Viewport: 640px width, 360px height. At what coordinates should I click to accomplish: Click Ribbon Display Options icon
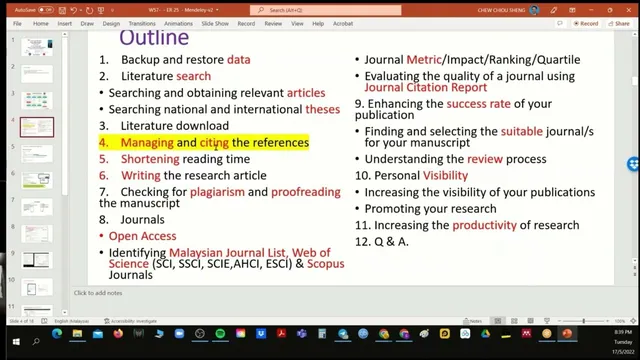[572, 10]
